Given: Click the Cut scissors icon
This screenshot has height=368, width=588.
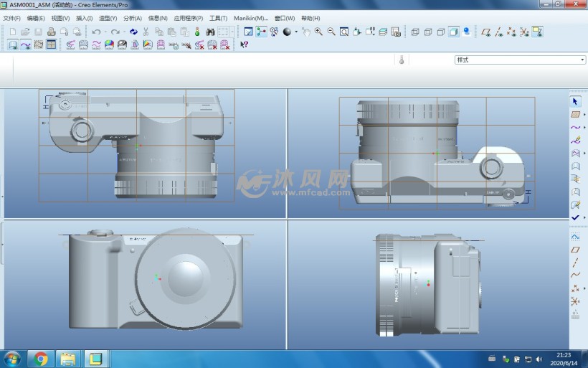Looking at the screenshot, I should 146,32.
